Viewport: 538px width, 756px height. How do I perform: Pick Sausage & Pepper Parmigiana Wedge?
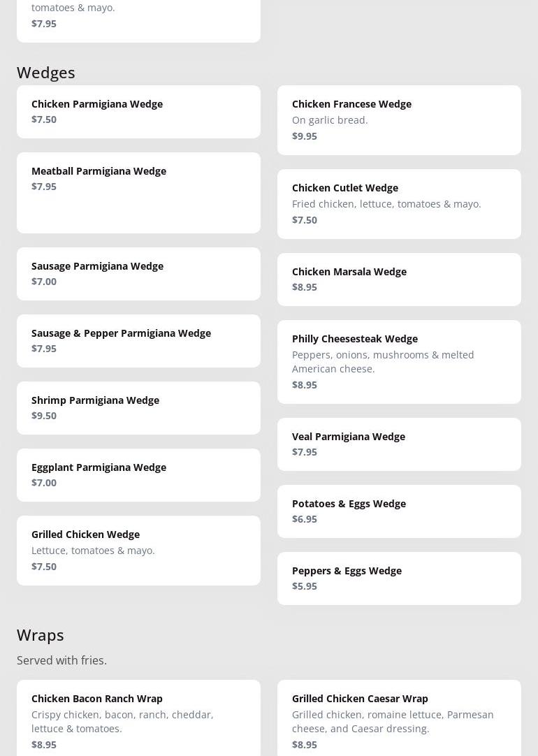click(138, 340)
